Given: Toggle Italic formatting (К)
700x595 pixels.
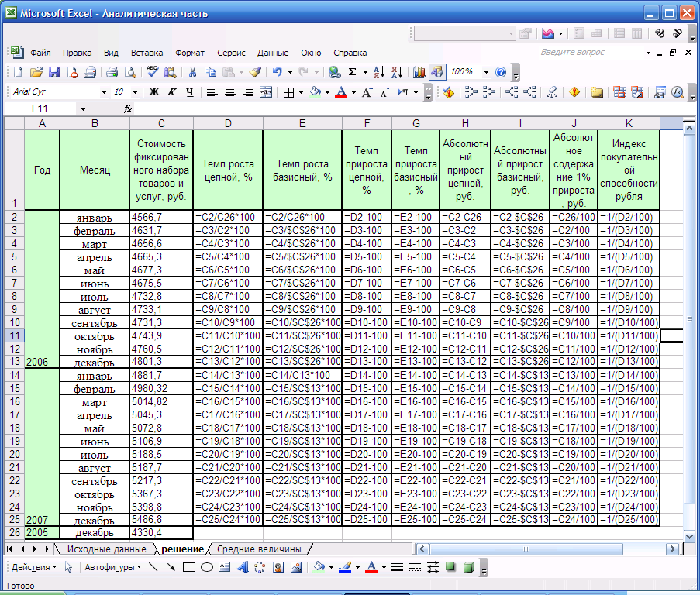Looking at the screenshot, I should 171,92.
